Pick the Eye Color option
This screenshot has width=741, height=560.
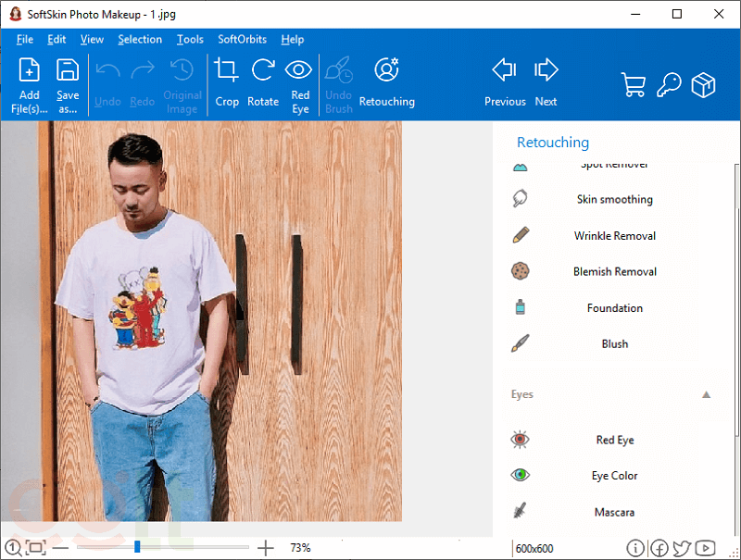(614, 476)
